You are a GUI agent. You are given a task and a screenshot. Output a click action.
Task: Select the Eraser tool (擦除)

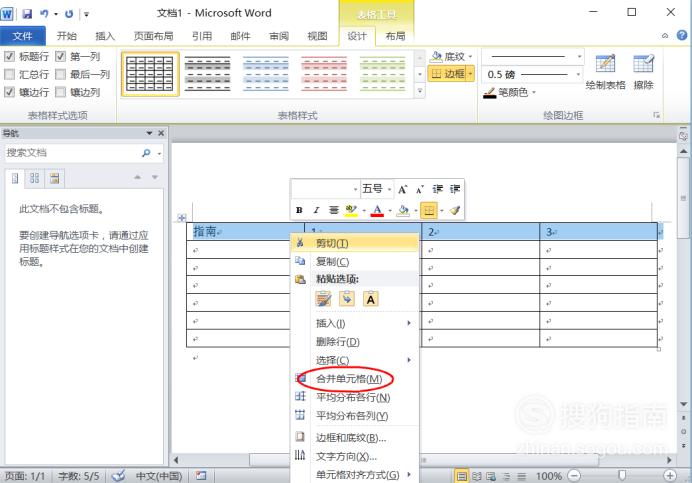[643, 72]
